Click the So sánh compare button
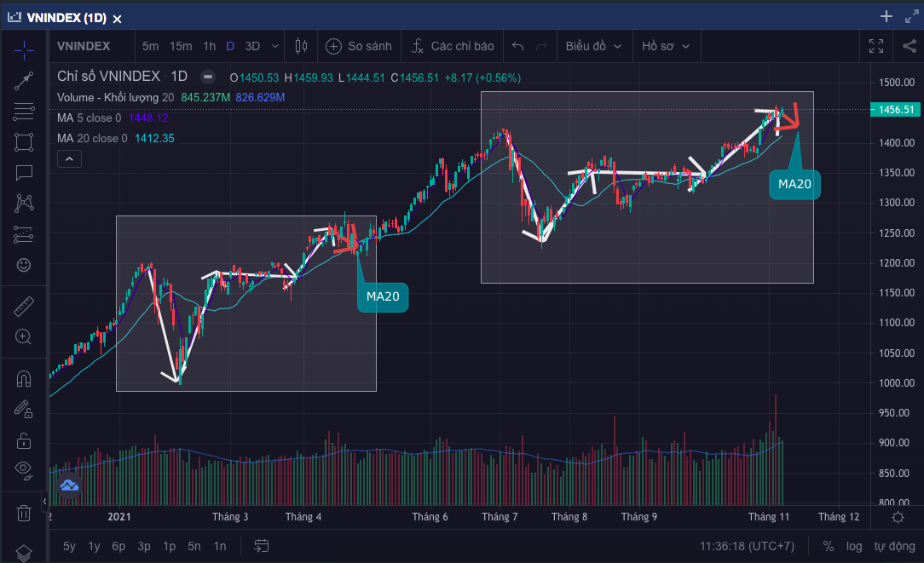Screen dimensions: 924x563 tap(359, 46)
